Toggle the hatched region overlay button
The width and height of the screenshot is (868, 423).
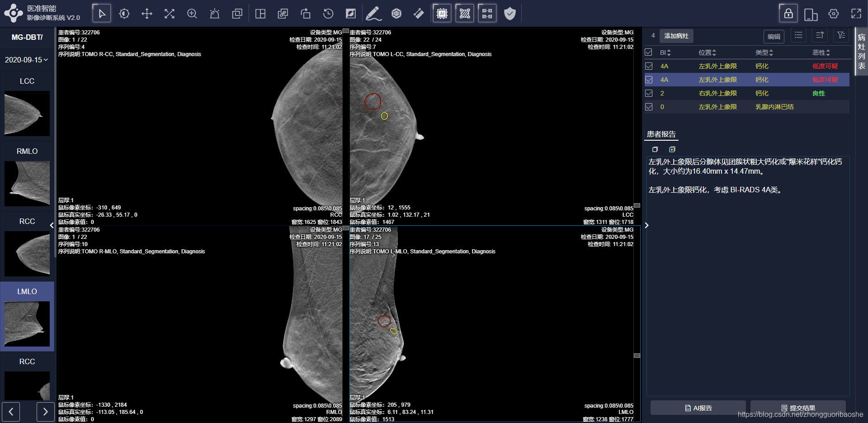(x=465, y=14)
